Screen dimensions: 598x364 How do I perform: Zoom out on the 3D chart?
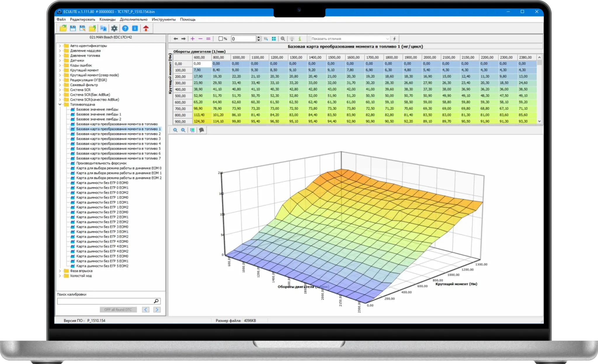pos(183,130)
